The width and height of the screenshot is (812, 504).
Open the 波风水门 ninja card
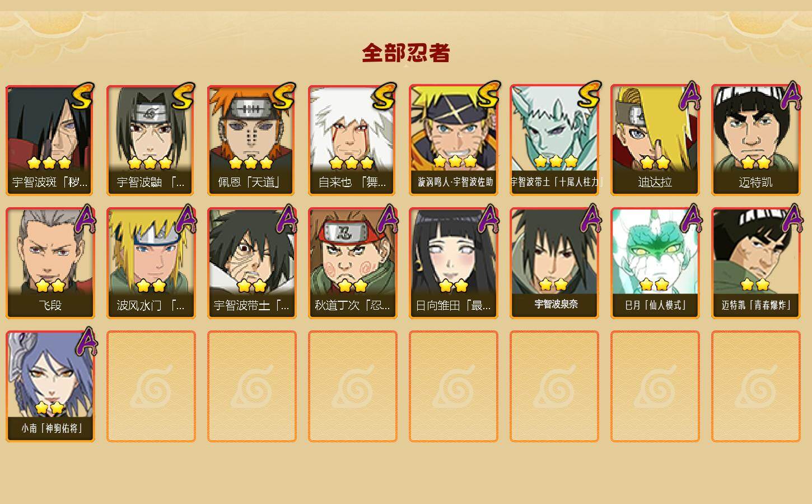point(151,263)
